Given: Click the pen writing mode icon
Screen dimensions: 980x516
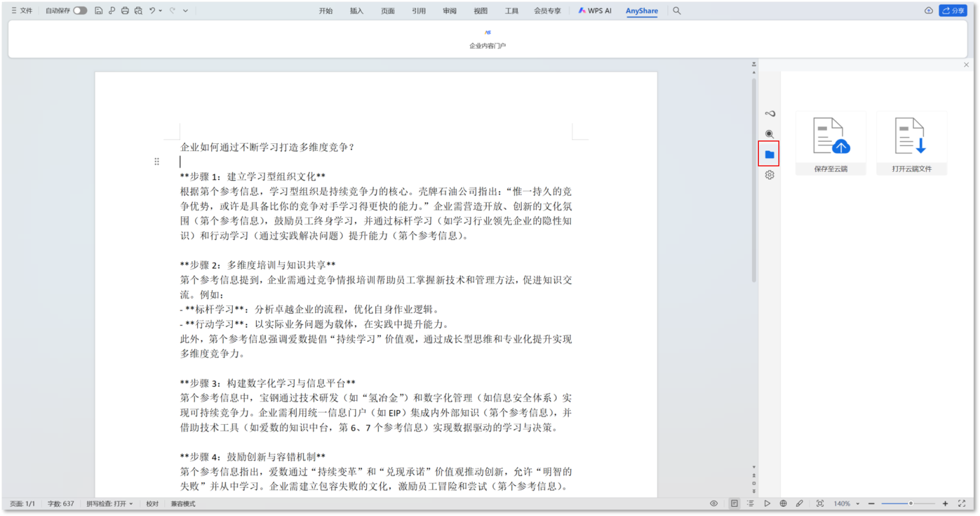Looking at the screenshot, I should pyautogui.click(x=799, y=504).
